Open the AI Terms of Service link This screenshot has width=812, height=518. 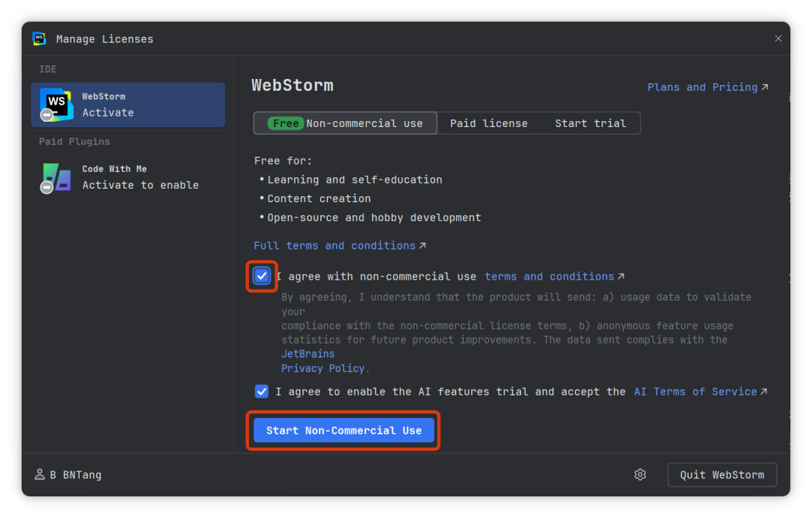pos(695,392)
